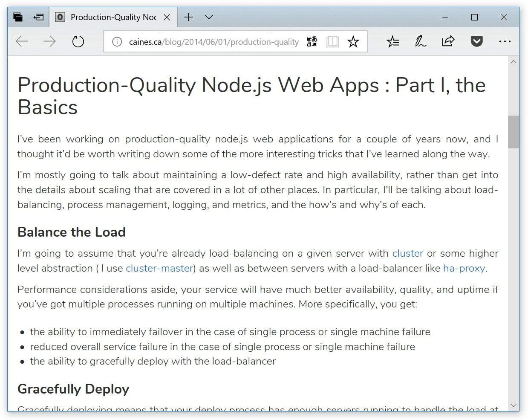Click the Balance the Load heading

(x=72, y=232)
